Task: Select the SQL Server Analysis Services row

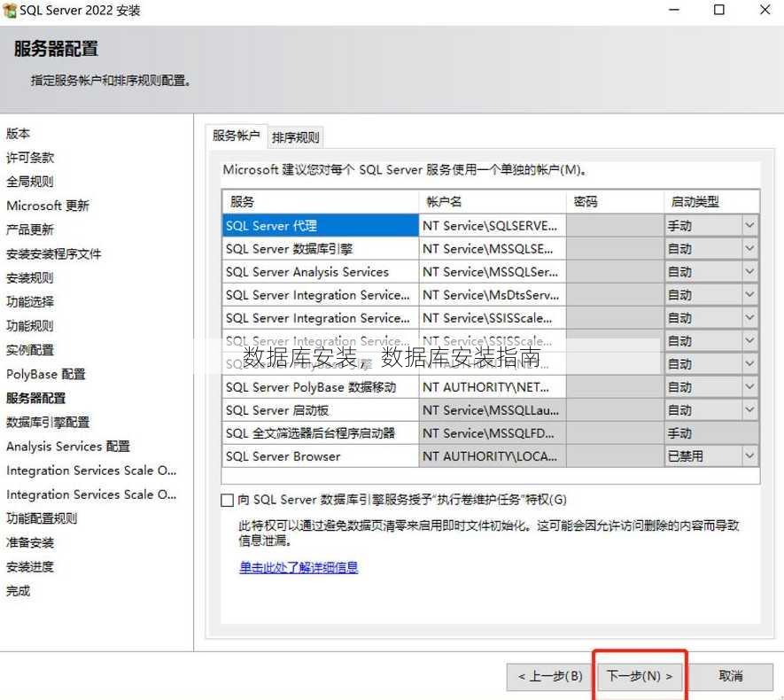Action: pos(320,271)
